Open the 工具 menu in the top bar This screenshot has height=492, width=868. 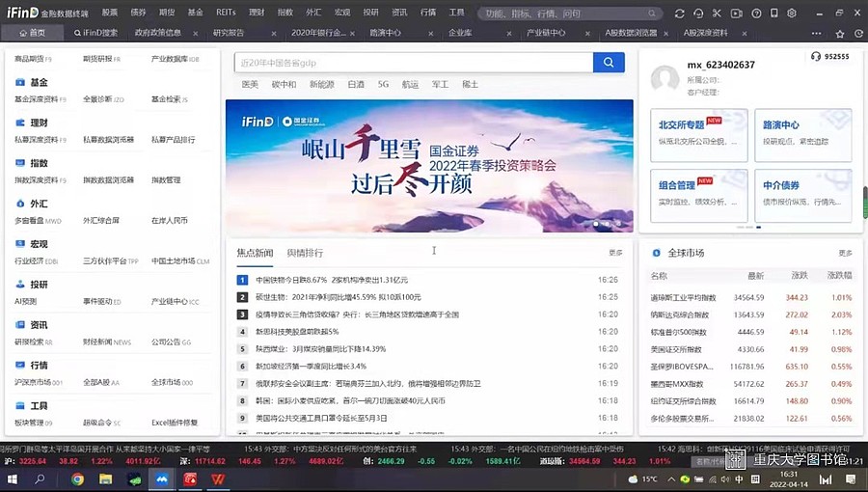pyautogui.click(x=456, y=13)
